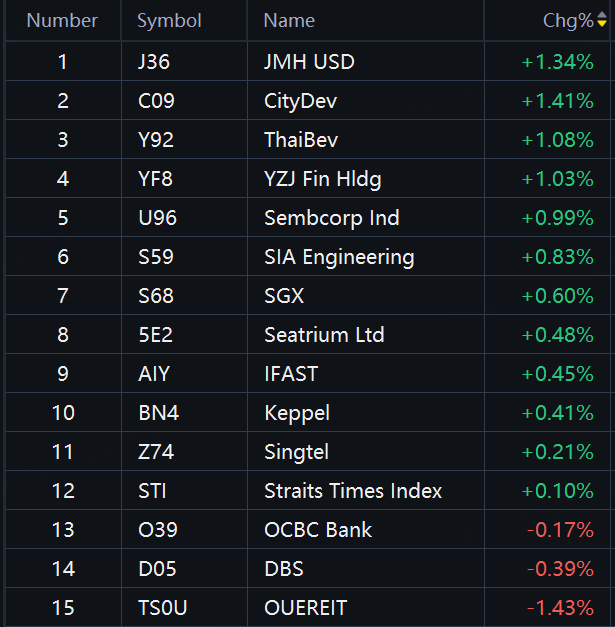Select Keppel's +0.41% change value
This screenshot has height=627, width=615.
coord(557,413)
